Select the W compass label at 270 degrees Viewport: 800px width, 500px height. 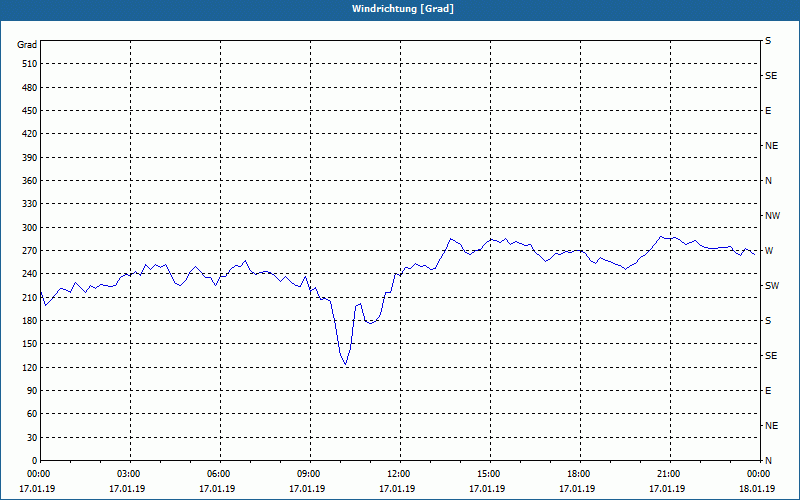point(769,251)
